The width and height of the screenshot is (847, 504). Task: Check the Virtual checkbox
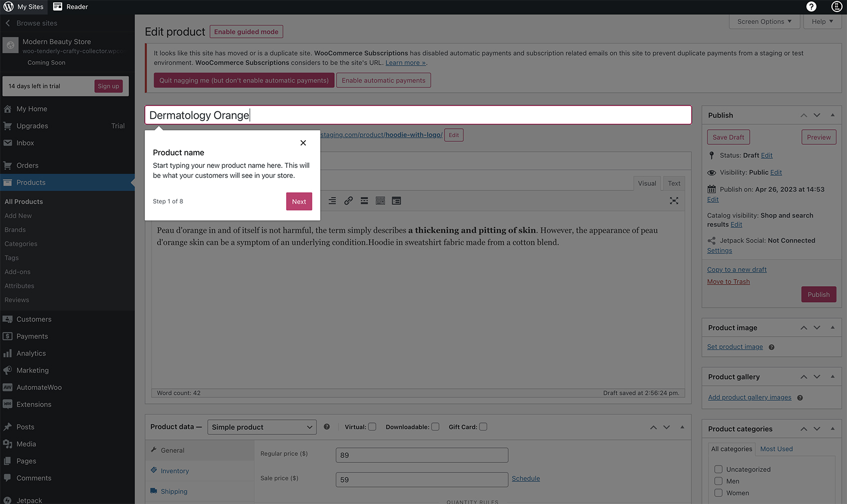(372, 427)
